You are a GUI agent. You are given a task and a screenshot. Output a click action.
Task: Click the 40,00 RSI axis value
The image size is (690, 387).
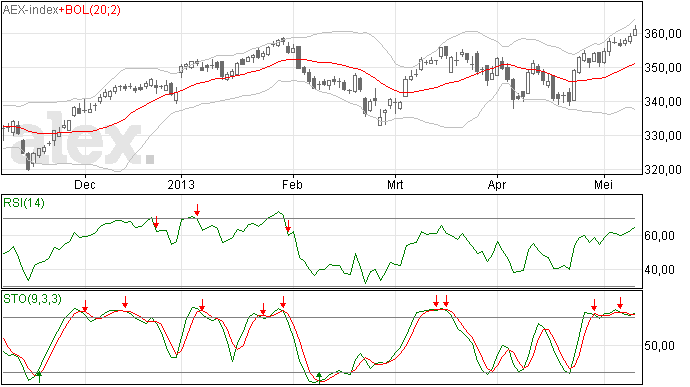pos(659,270)
